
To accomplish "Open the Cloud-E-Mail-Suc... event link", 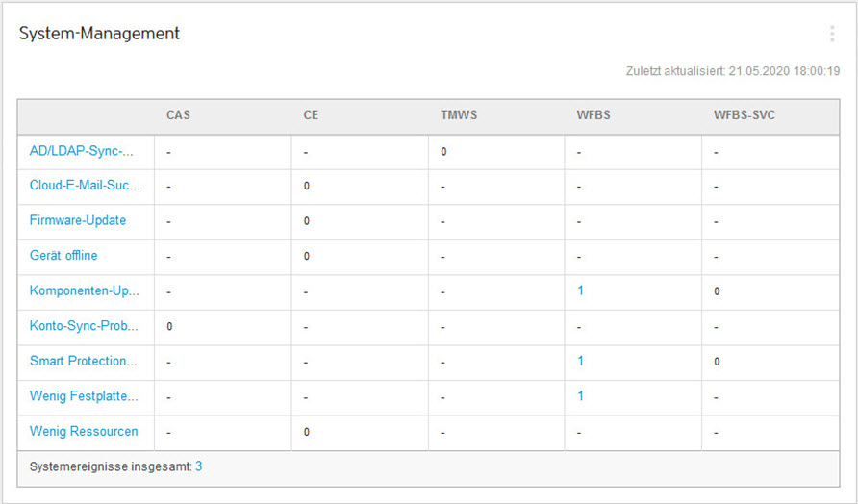I will pos(85,186).
